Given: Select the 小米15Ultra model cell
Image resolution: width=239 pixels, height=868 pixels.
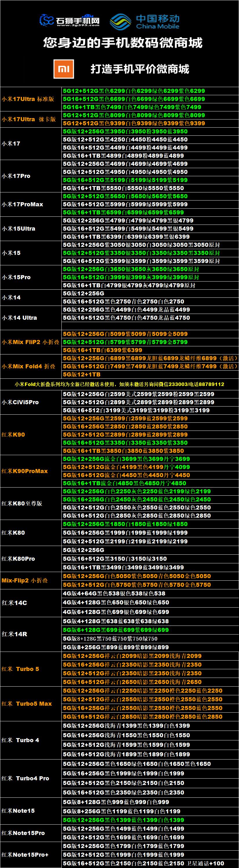Looking at the screenshot, I should (19, 229).
